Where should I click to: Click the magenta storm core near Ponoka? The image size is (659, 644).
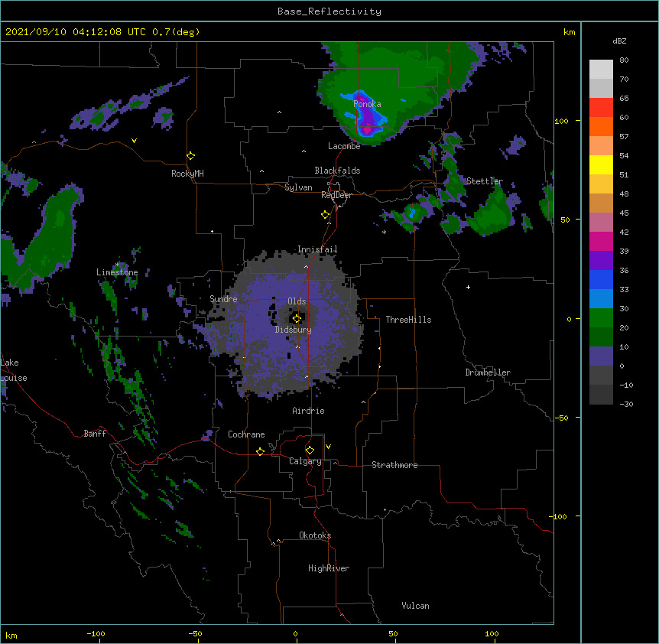[367, 130]
